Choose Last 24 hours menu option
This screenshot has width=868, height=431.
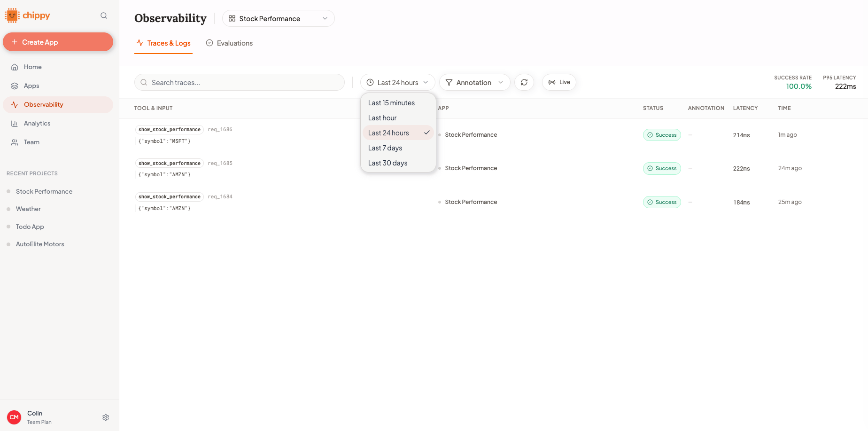pos(398,133)
